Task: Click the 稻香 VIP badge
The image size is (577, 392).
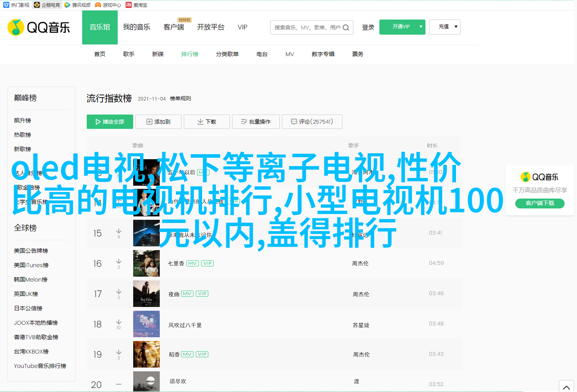Action: coord(202,354)
